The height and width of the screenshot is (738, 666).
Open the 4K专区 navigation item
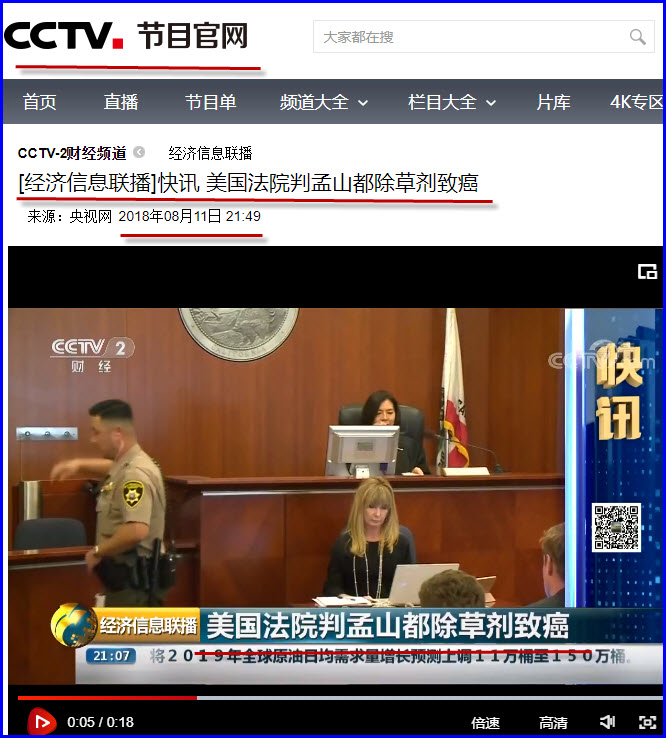point(636,102)
